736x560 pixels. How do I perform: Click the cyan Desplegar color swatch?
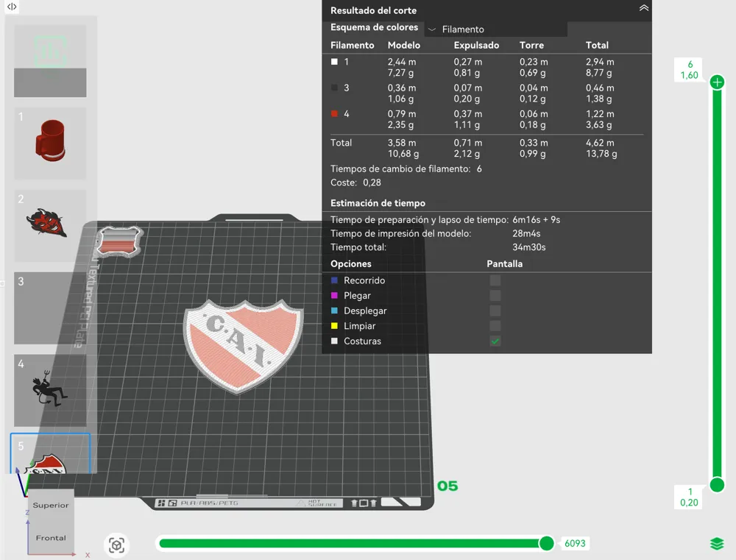(x=334, y=311)
